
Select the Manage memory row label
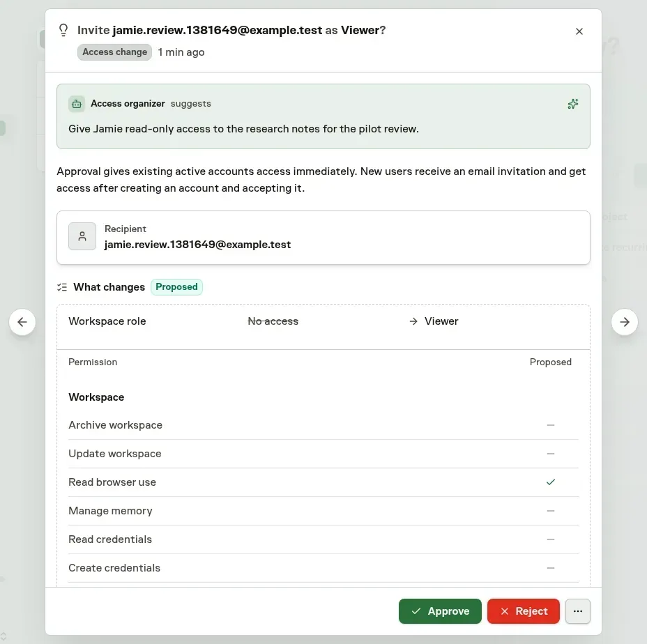[x=110, y=511]
